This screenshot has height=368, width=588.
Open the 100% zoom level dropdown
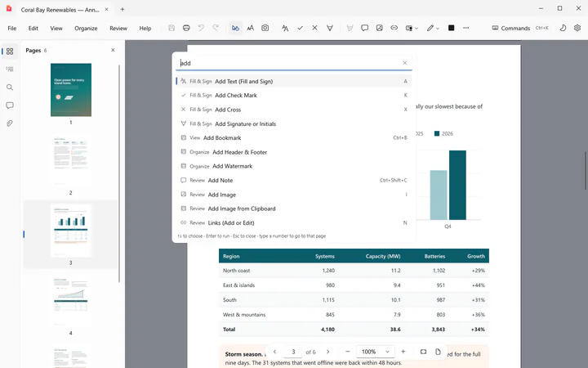coord(376,352)
